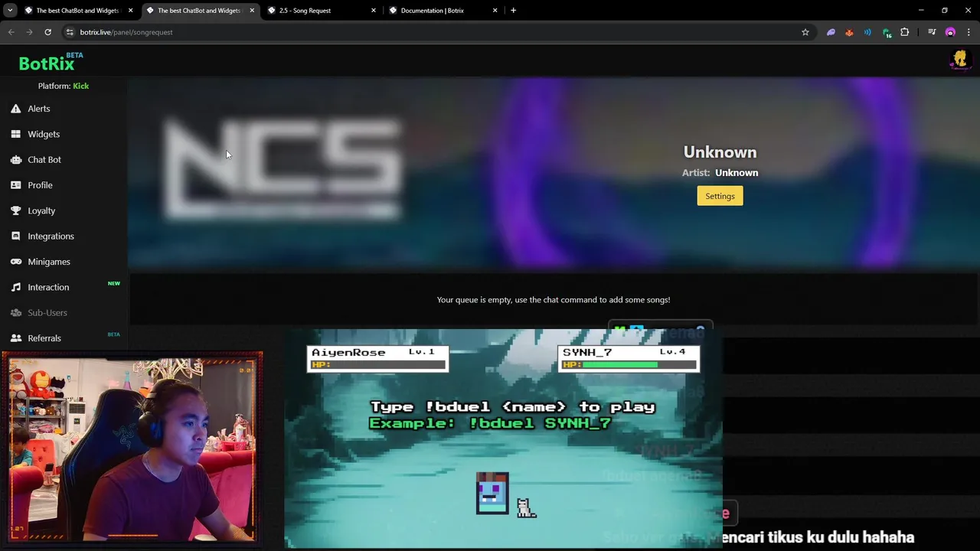Click the Minigames gamepad icon
Image resolution: width=980 pixels, height=551 pixels.
pos(15,262)
